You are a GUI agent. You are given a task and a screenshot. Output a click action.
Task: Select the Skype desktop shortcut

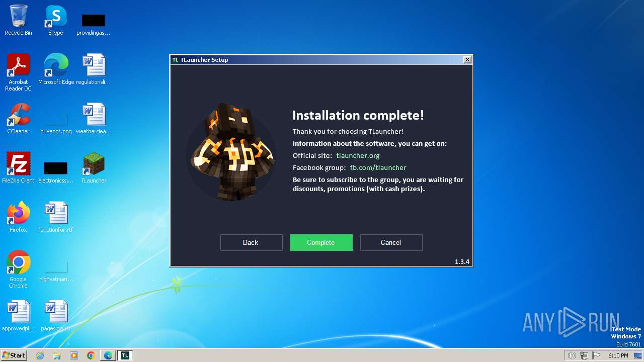pyautogui.click(x=55, y=20)
